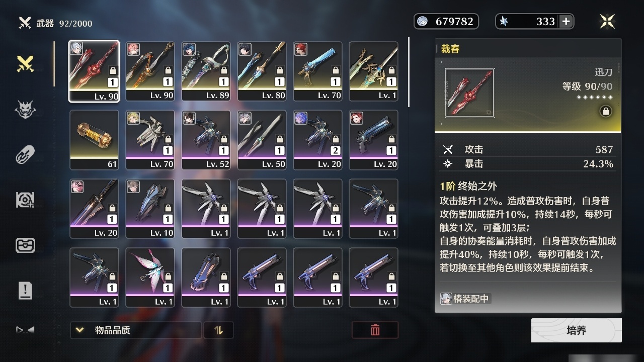This screenshot has height=362, width=644.
Task: Select the pink butterfly-wing weapon
Action: click(150, 277)
